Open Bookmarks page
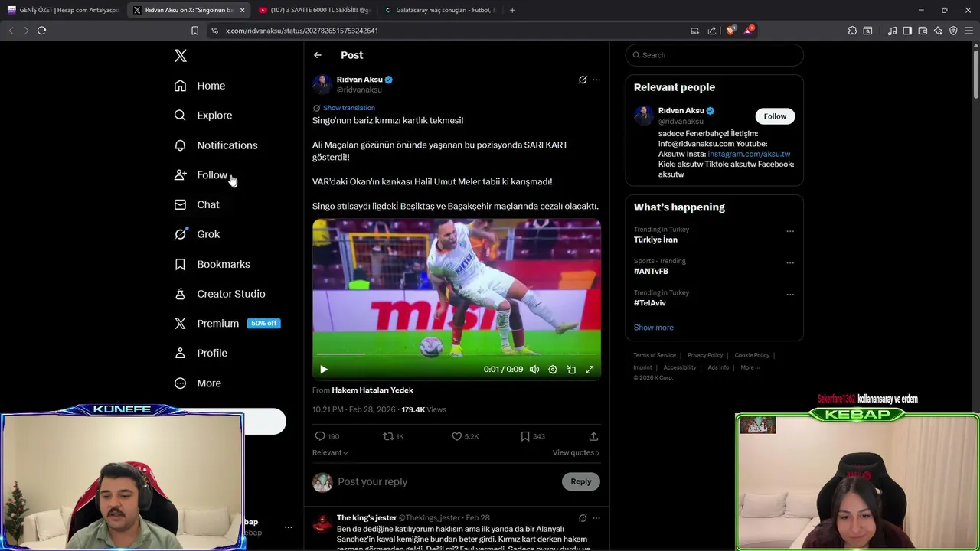This screenshot has height=551, width=980. 212,264
